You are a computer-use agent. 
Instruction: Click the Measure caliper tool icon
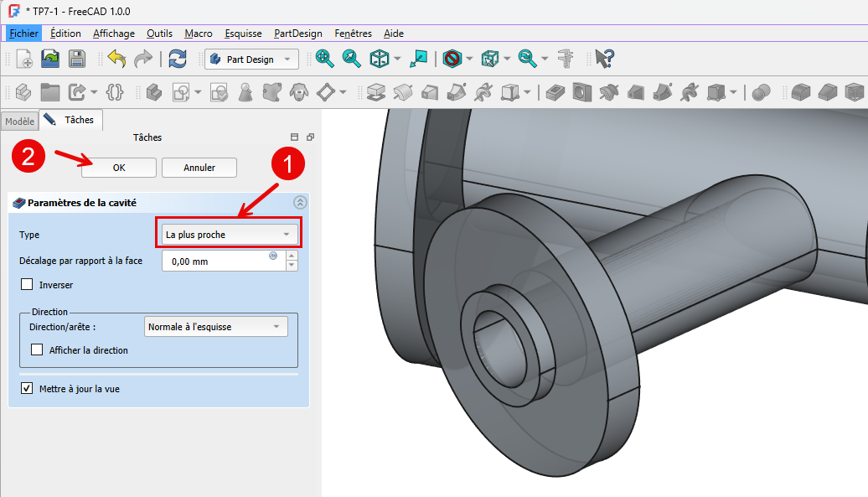click(566, 59)
